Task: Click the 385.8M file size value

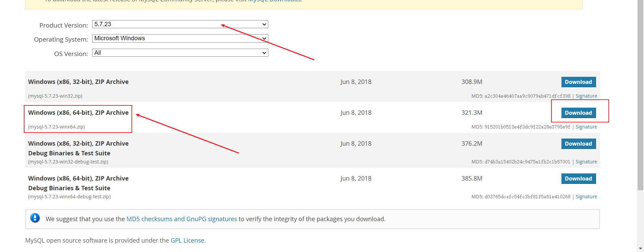Action: coord(472,179)
